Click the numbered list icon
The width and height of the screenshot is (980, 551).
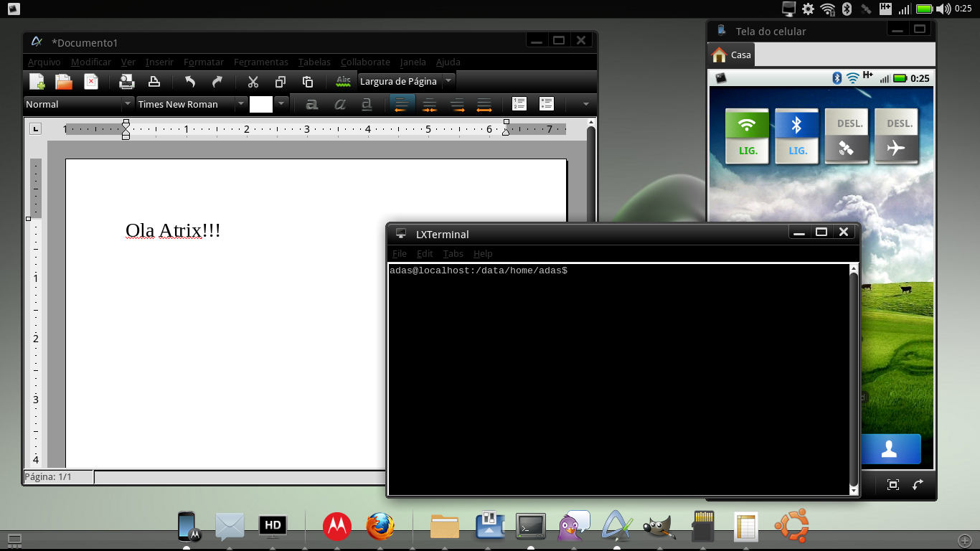(x=519, y=105)
